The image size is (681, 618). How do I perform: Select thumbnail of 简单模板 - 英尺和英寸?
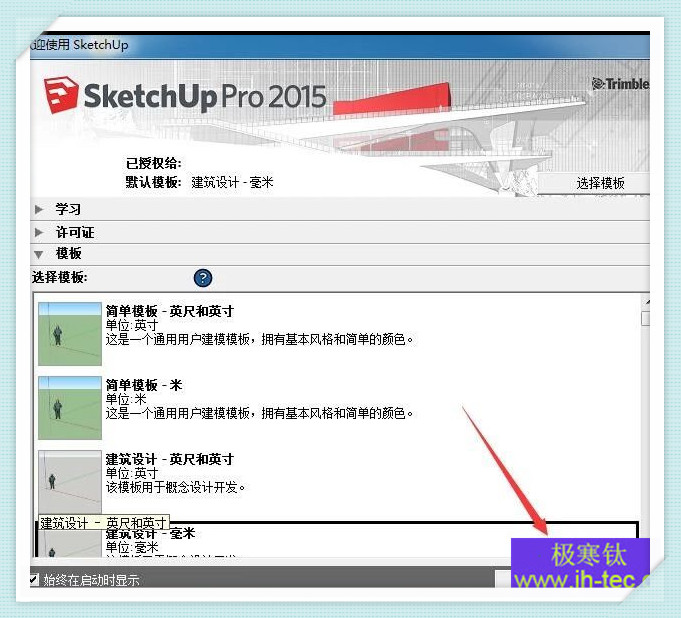(70, 334)
